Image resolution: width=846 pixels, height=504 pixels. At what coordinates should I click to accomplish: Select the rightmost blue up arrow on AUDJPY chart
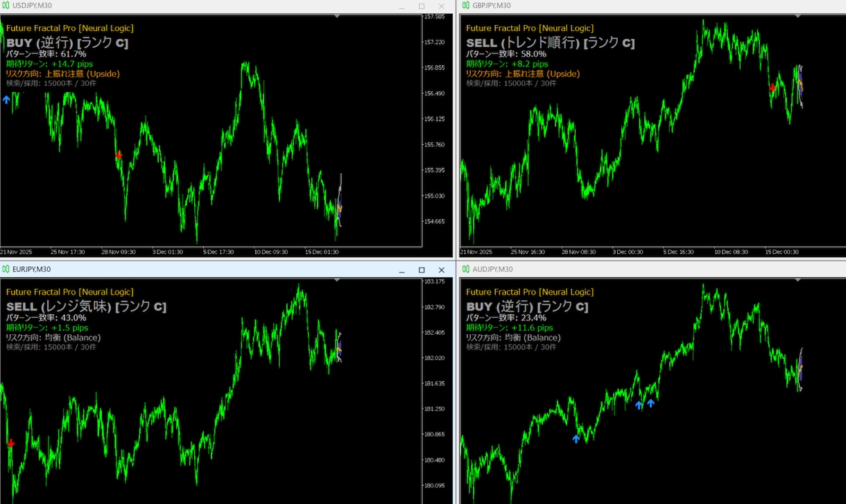pyautogui.click(x=650, y=402)
